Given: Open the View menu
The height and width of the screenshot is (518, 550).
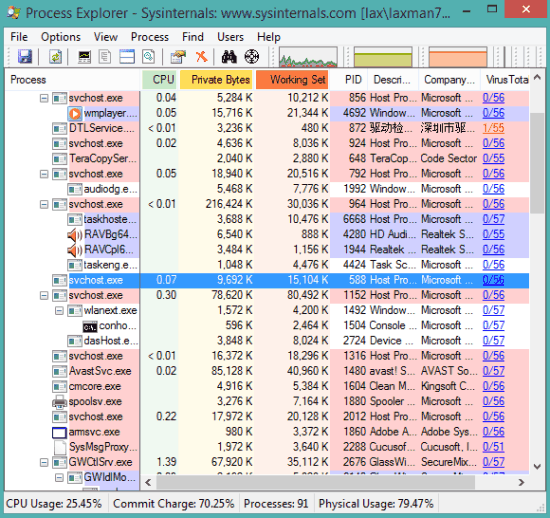Looking at the screenshot, I should 106,37.
